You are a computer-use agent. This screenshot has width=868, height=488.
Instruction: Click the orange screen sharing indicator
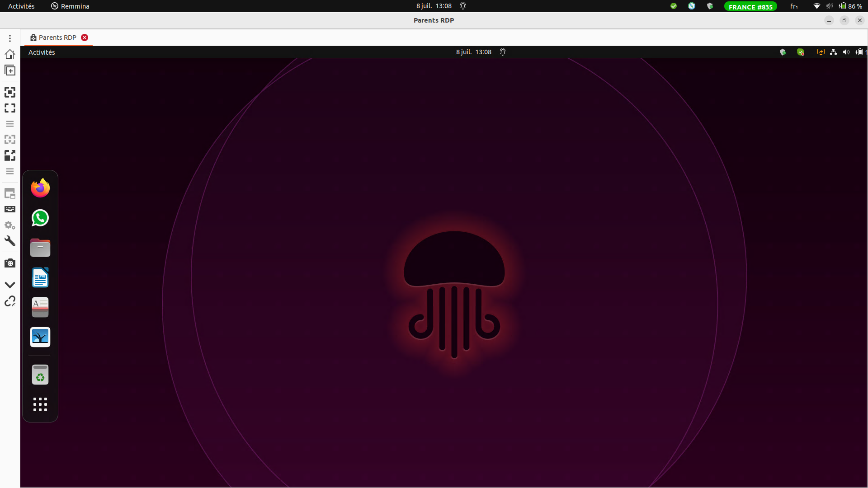pyautogui.click(x=821, y=52)
